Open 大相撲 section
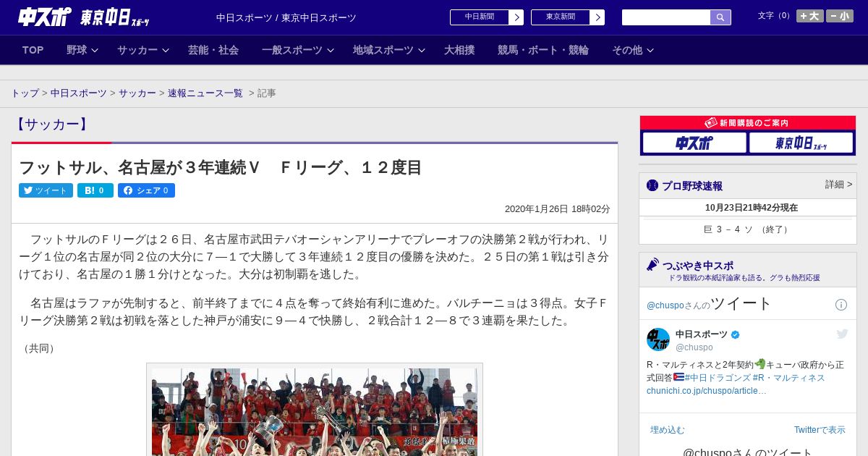The image size is (868, 456). point(459,50)
